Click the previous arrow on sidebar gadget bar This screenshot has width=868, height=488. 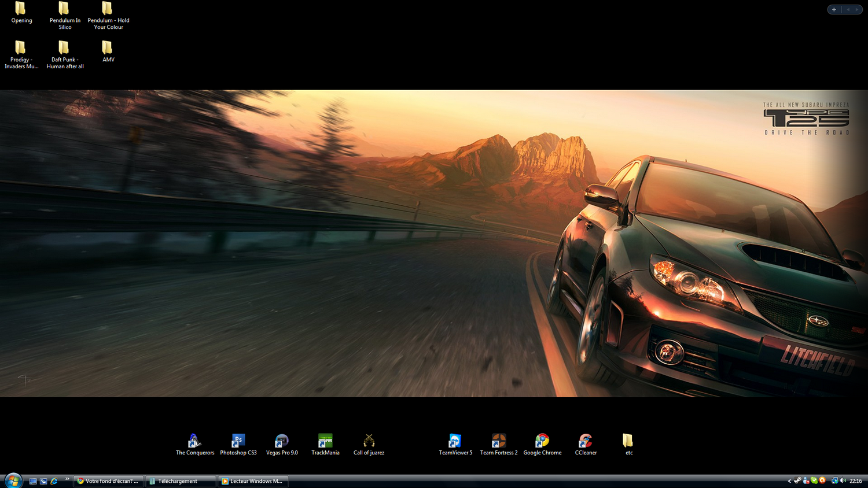point(848,9)
